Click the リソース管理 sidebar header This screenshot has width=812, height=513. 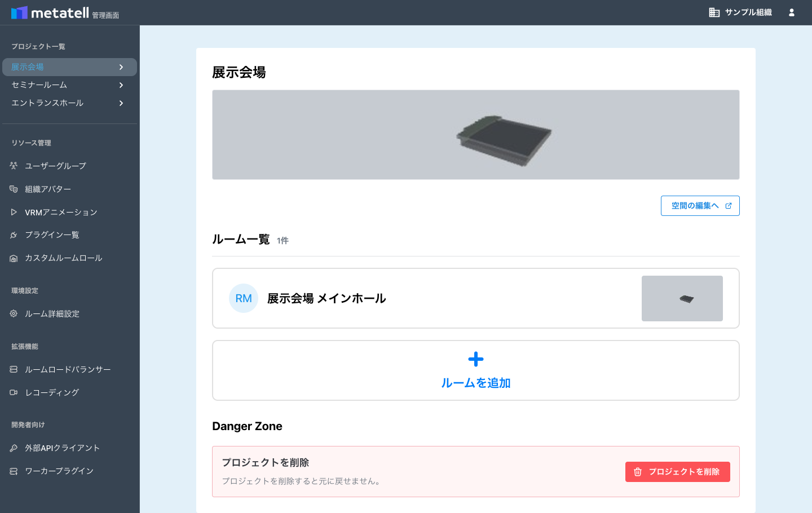pyautogui.click(x=32, y=143)
